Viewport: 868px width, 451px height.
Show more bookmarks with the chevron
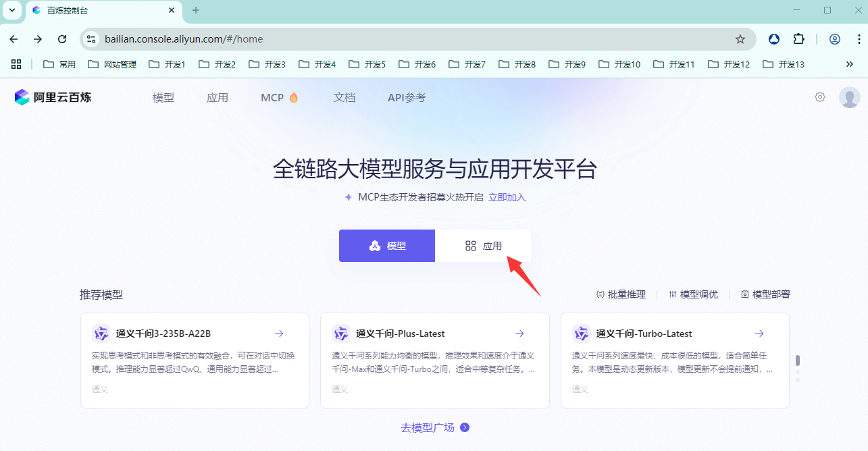pyautogui.click(x=850, y=64)
